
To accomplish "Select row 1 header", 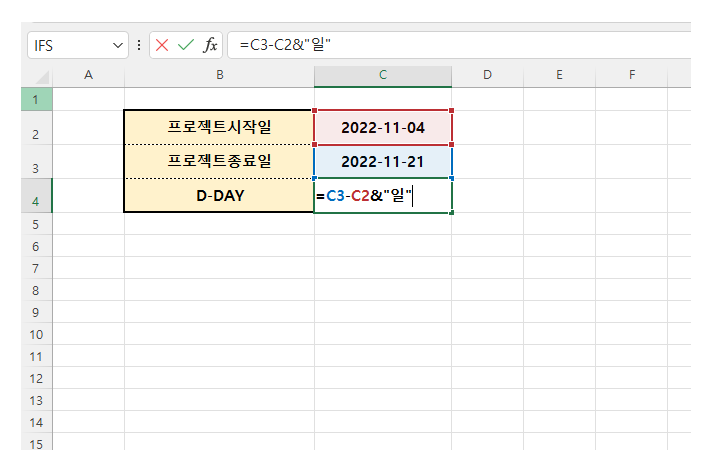I will tap(37, 99).
